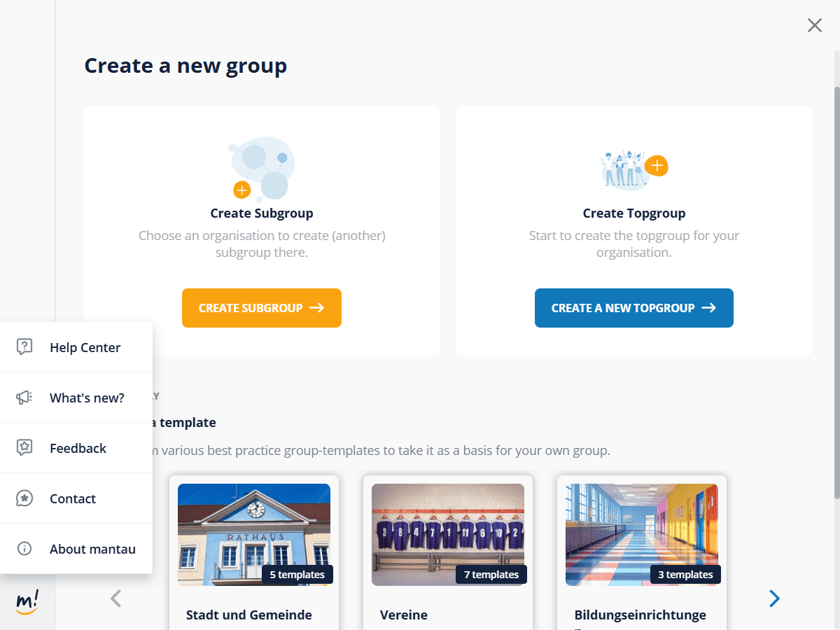The image size is (840, 630).
Task: Select the Stadt und Gemeinde template thumbnail
Action: pyautogui.click(x=254, y=535)
